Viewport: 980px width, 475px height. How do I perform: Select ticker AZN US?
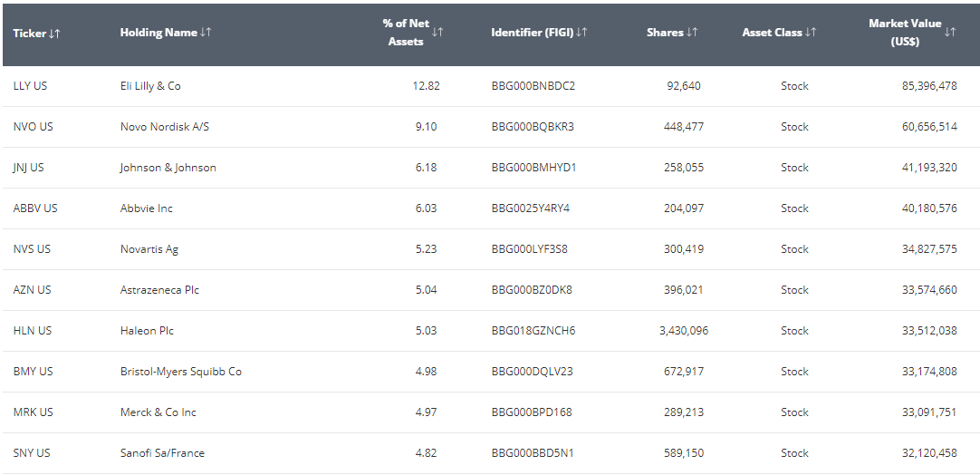[33, 290]
